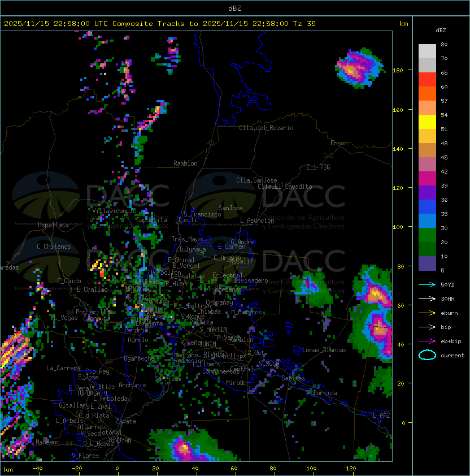Click the 'L_Asuncion' place label
The image size is (470, 476).
[x=257, y=220]
